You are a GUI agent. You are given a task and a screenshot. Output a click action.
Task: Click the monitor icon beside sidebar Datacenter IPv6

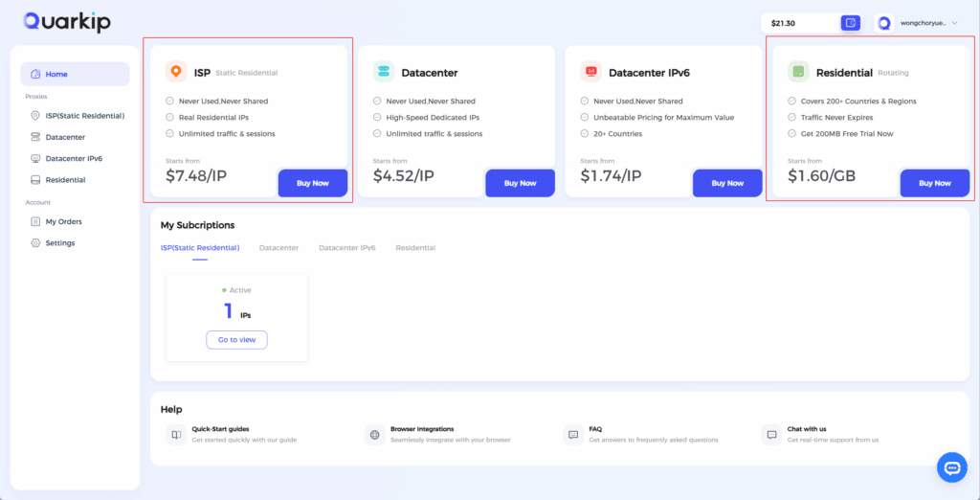click(35, 158)
